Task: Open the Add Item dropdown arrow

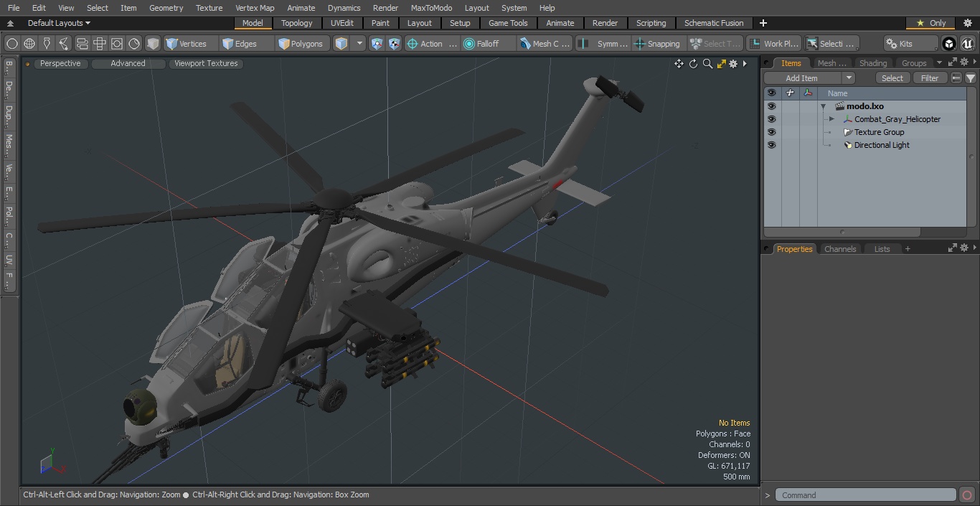Action: click(849, 78)
